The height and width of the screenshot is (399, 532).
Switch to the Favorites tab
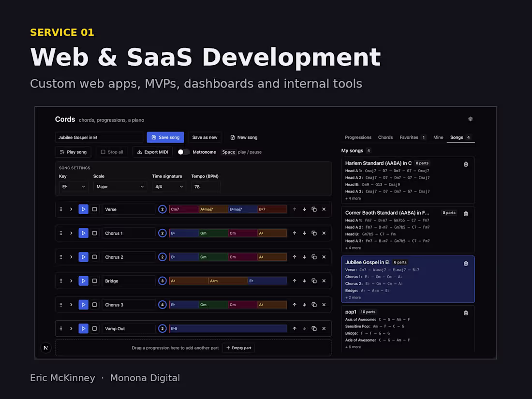pos(413,137)
